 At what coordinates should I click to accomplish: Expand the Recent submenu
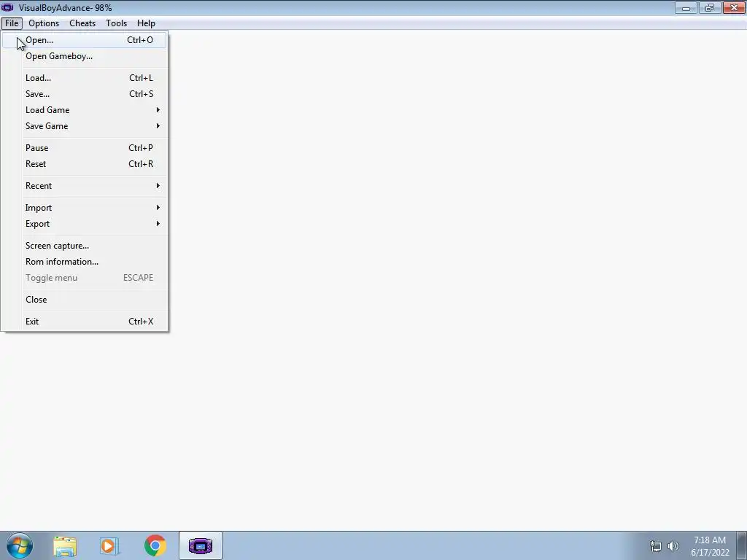tap(85, 186)
